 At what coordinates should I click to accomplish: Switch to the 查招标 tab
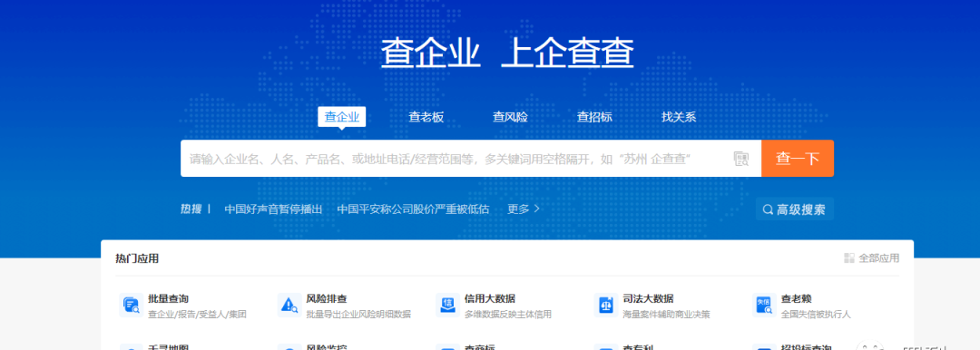(x=594, y=117)
